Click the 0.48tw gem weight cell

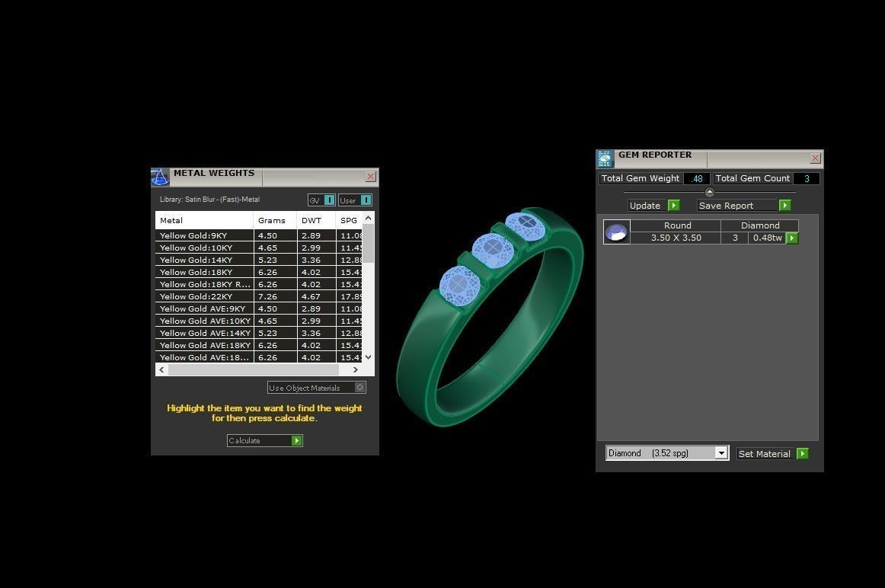[x=767, y=238]
